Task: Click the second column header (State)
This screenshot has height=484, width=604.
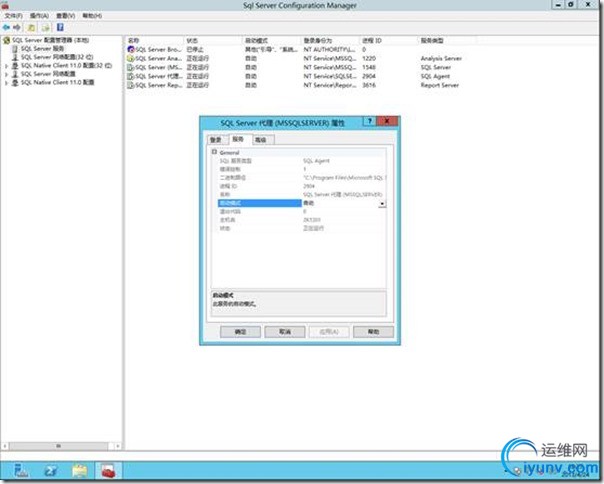Action: [x=213, y=40]
